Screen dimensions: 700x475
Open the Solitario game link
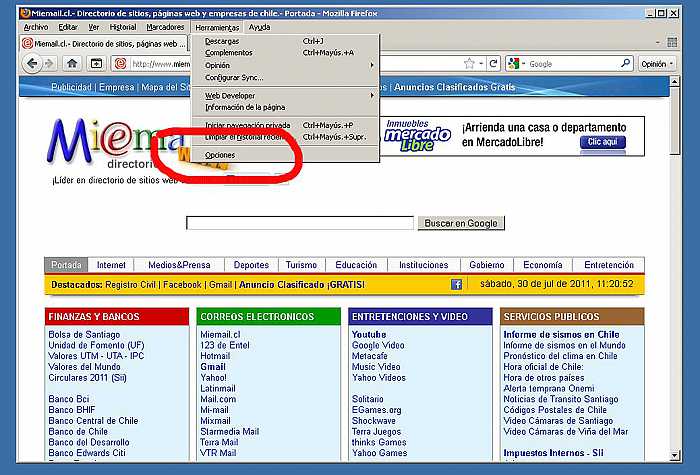click(x=367, y=399)
